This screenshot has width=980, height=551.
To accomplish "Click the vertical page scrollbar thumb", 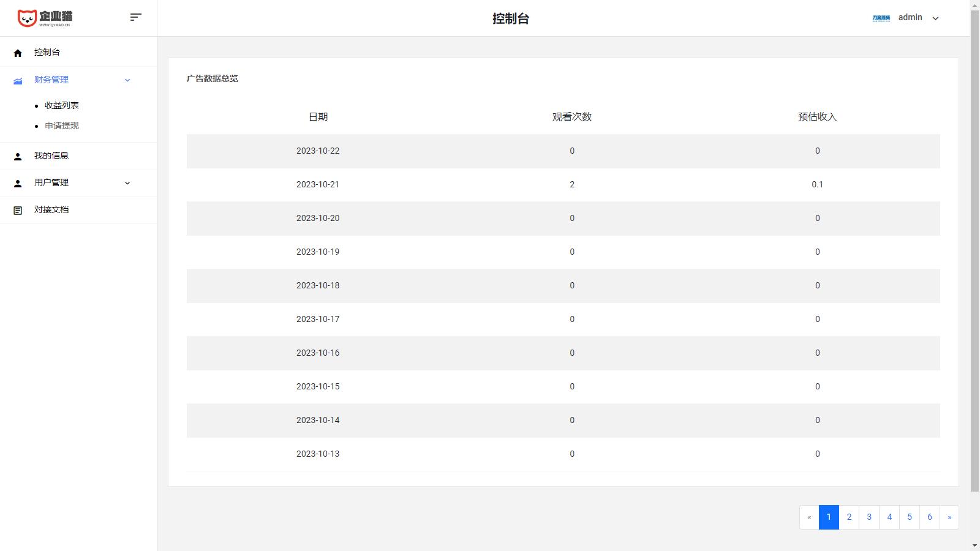I will click(x=974, y=245).
